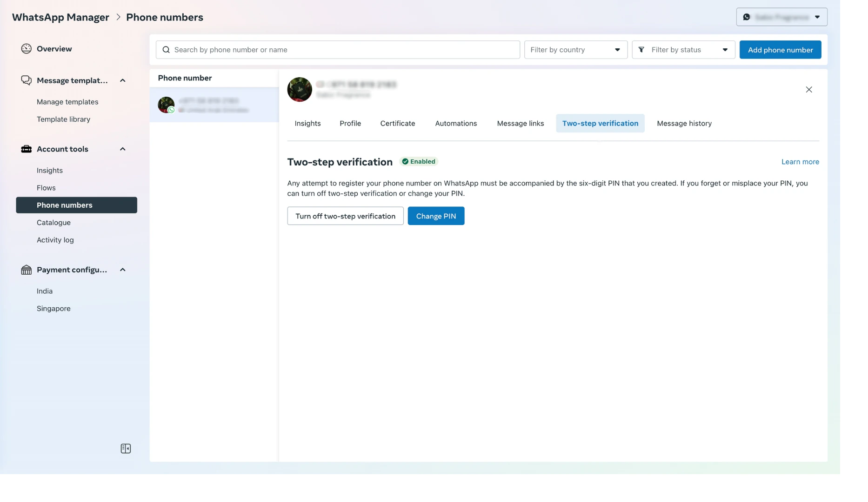Open Insights under Account tools
The image size is (868, 502).
[x=49, y=171]
